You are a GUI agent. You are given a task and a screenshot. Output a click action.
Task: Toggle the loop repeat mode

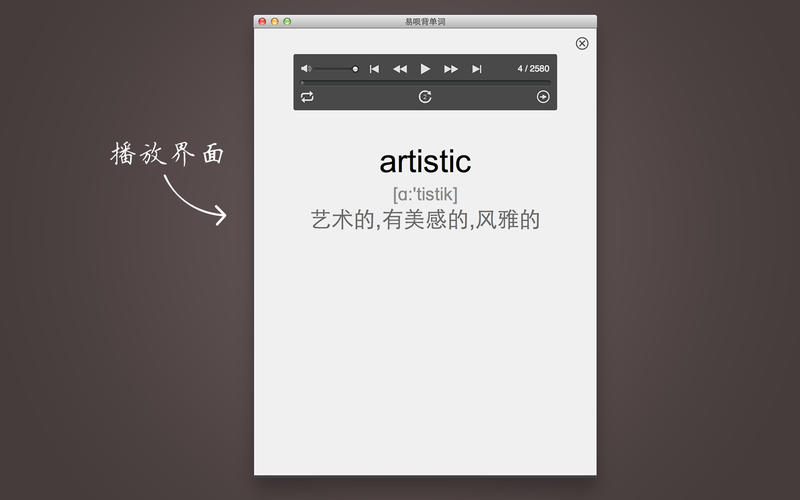[x=307, y=97]
